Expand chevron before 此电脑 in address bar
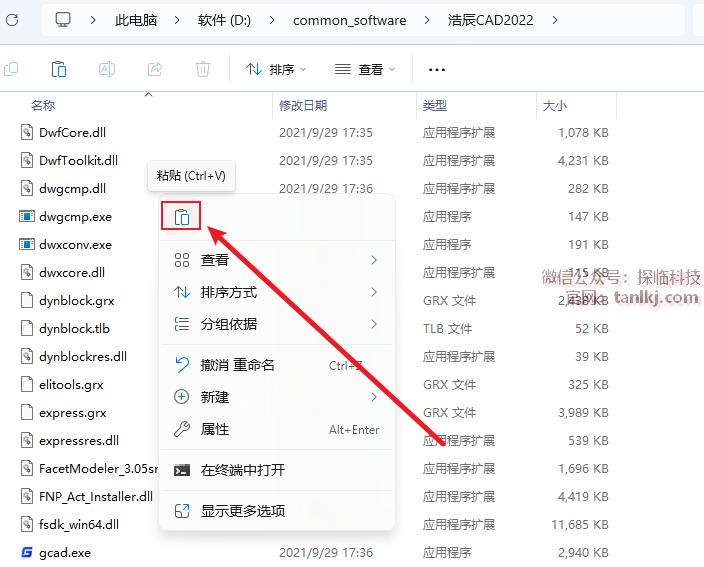The height and width of the screenshot is (567, 704). pos(92,20)
